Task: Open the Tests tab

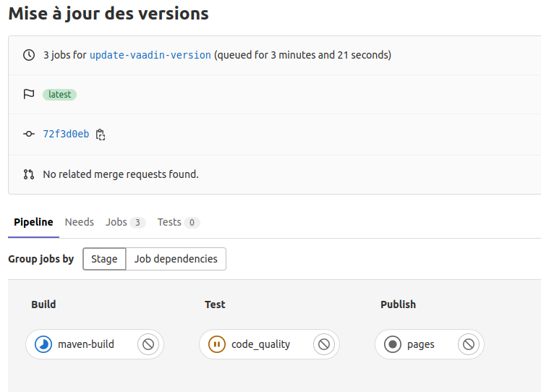Action: point(179,222)
